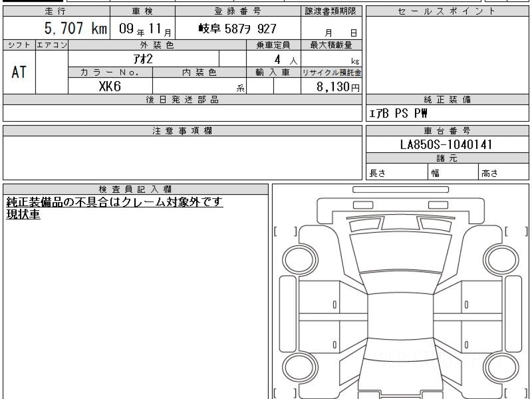
Task: Click the hood panel in car diagram
Action: coord(400,252)
